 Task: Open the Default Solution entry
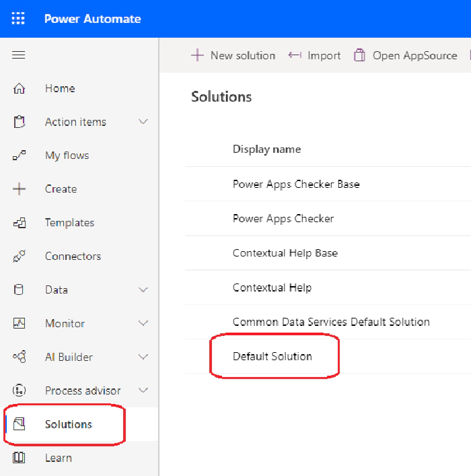coord(273,356)
